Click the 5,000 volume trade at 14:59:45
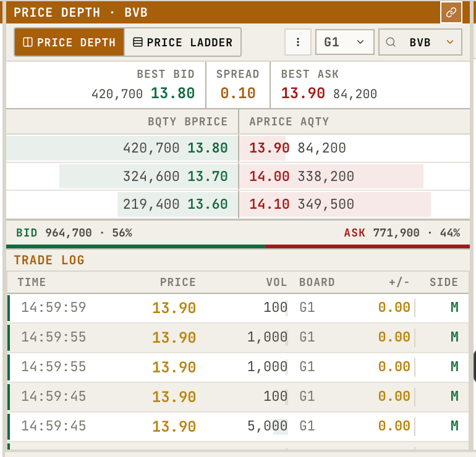 238,426
